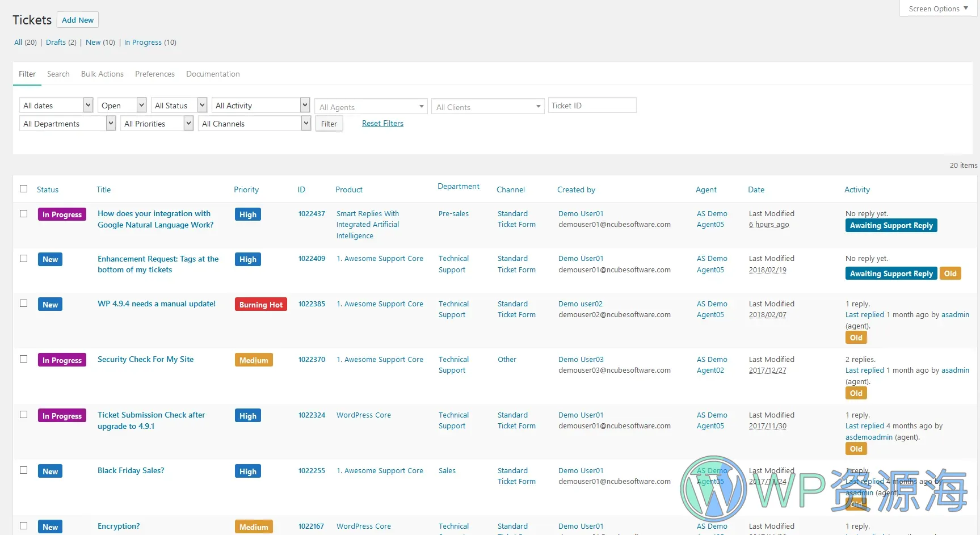Screen dimensions: 980x535
Task: Switch to the Search tab
Action: pyautogui.click(x=58, y=74)
